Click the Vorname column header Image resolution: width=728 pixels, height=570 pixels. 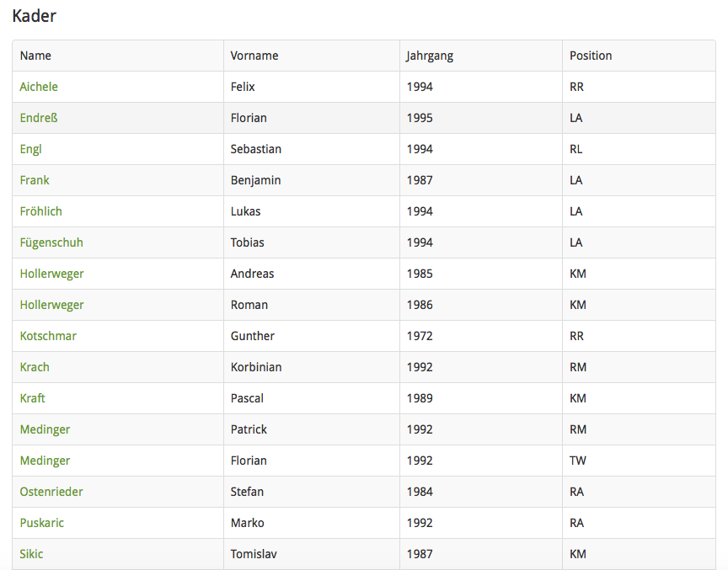254,56
